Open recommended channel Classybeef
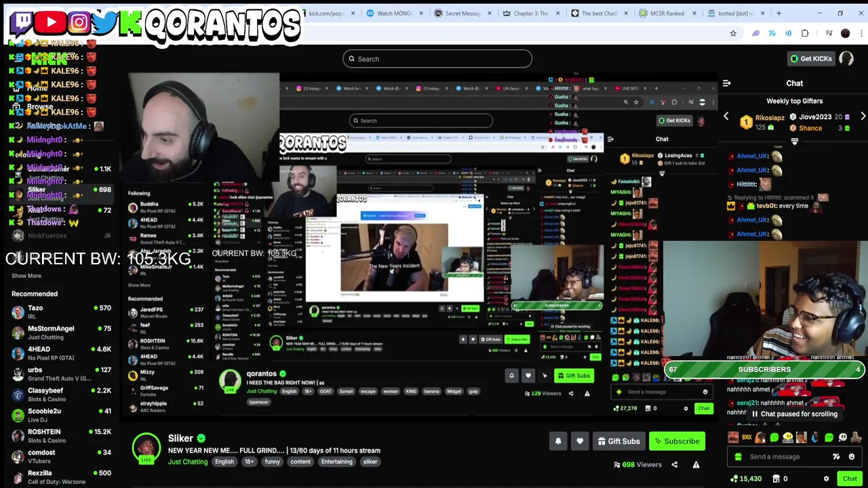Viewport: 868px width, 488px height. click(61, 394)
